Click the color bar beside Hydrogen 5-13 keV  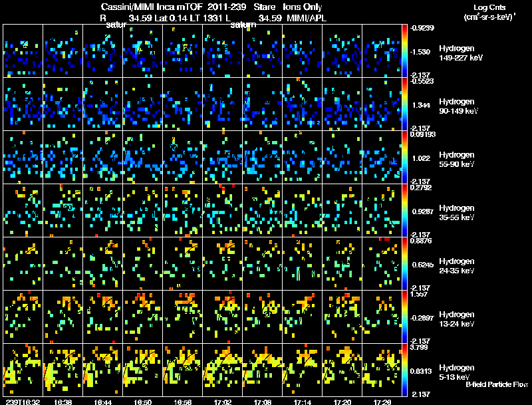tap(404, 370)
